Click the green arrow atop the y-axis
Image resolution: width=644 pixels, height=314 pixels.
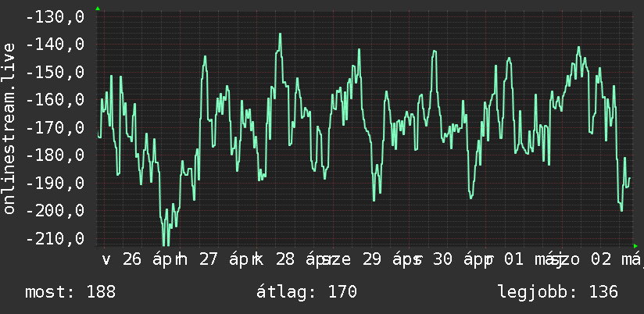98,9
